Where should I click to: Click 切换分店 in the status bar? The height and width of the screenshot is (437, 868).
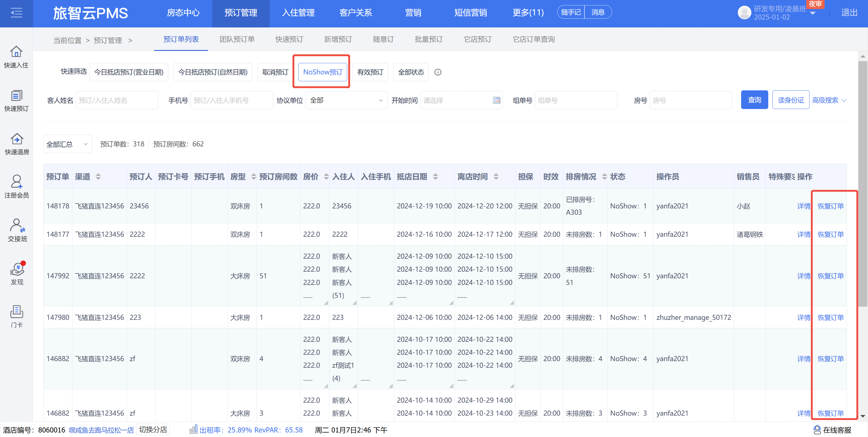pos(153,429)
